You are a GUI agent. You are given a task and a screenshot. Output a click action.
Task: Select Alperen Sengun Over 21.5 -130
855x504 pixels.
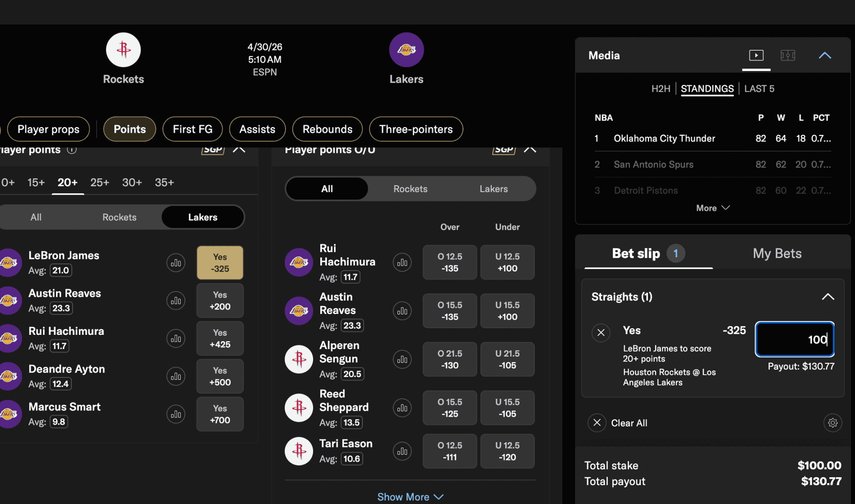tap(450, 359)
